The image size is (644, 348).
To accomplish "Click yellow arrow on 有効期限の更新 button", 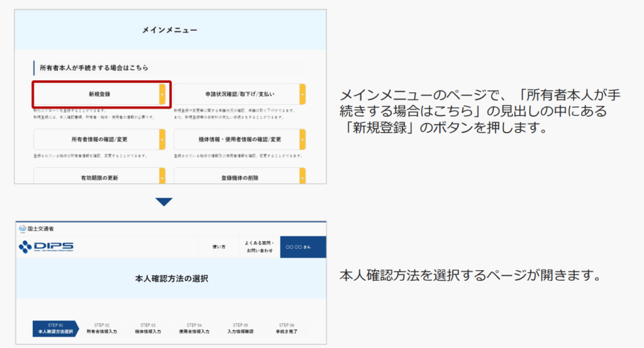I will 163,176.
